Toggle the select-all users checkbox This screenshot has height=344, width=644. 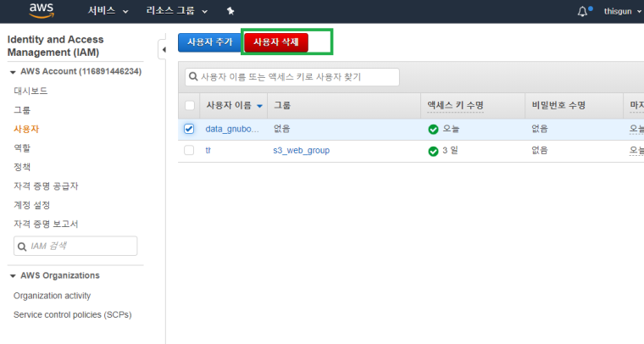189,106
